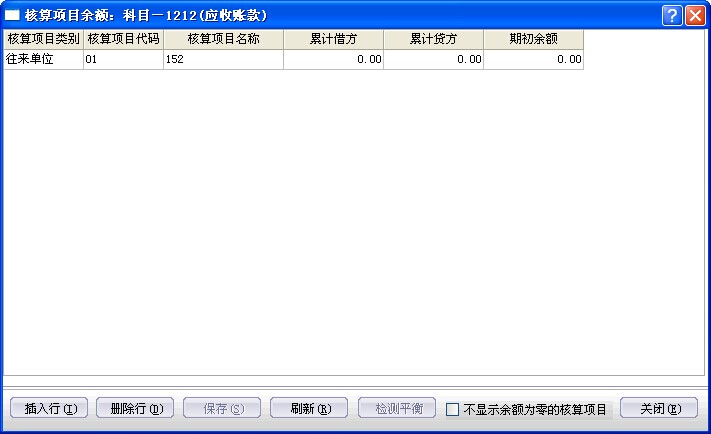
Task: Click the 0.00 cell under 累计借方
Action: 333,59
